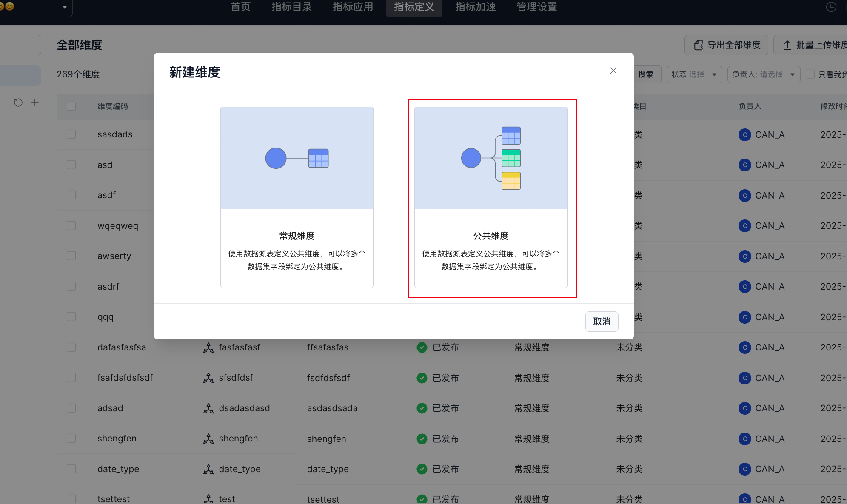The width and height of the screenshot is (847, 504).
Task: Select the 公共维度 card option
Action: tap(491, 197)
